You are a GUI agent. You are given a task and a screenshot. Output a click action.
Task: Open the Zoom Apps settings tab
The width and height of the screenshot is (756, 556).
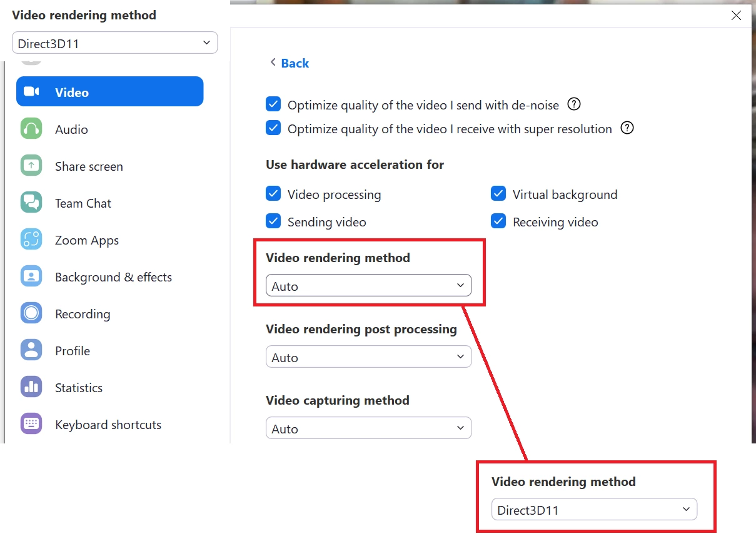110,240
